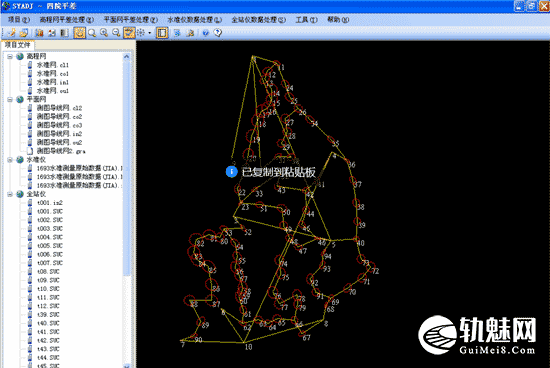Open the 工具 menu

pyautogui.click(x=307, y=20)
